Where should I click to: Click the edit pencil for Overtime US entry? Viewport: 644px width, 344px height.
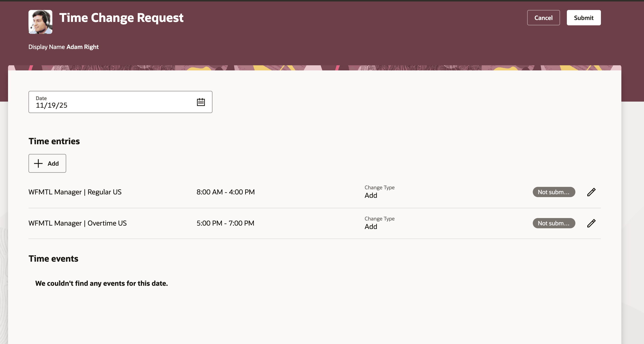pos(591,223)
